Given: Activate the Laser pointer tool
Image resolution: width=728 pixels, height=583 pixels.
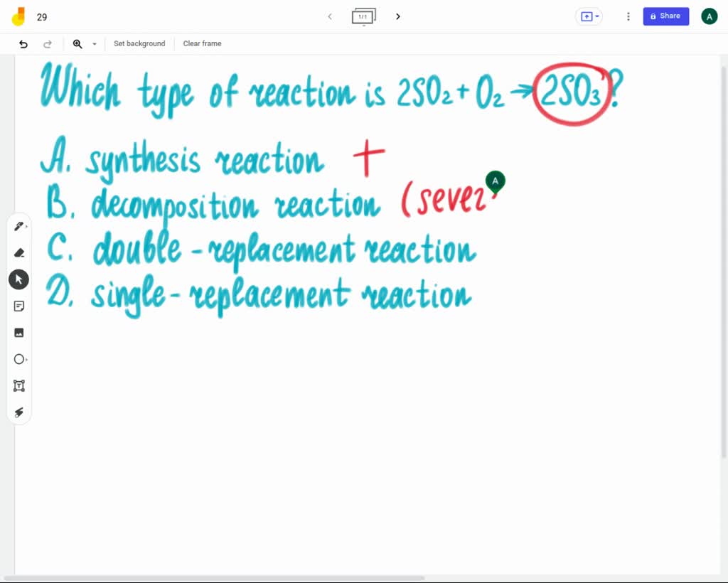Looking at the screenshot, I should (x=19, y=412).
